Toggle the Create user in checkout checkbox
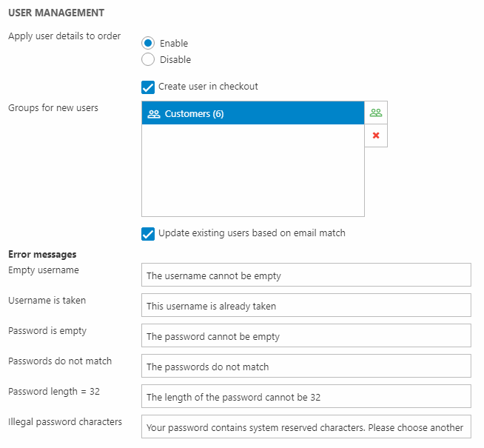 pyautogui.click(x=148, y=87)
